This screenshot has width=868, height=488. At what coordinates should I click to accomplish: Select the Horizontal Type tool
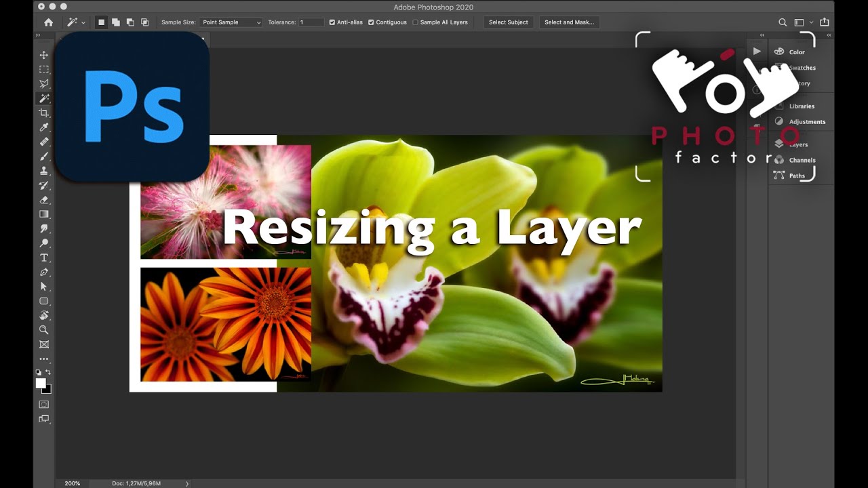[x=44, y=258]
